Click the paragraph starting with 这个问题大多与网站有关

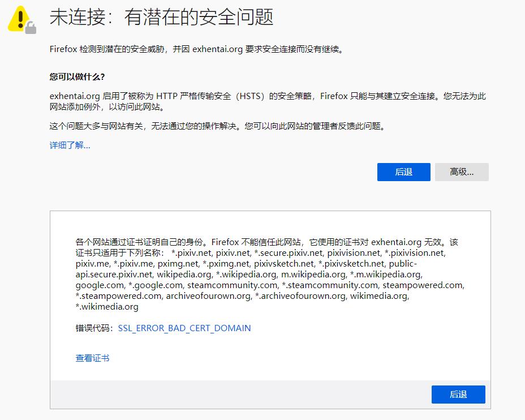pyautogui.click(x=217, y=126)
